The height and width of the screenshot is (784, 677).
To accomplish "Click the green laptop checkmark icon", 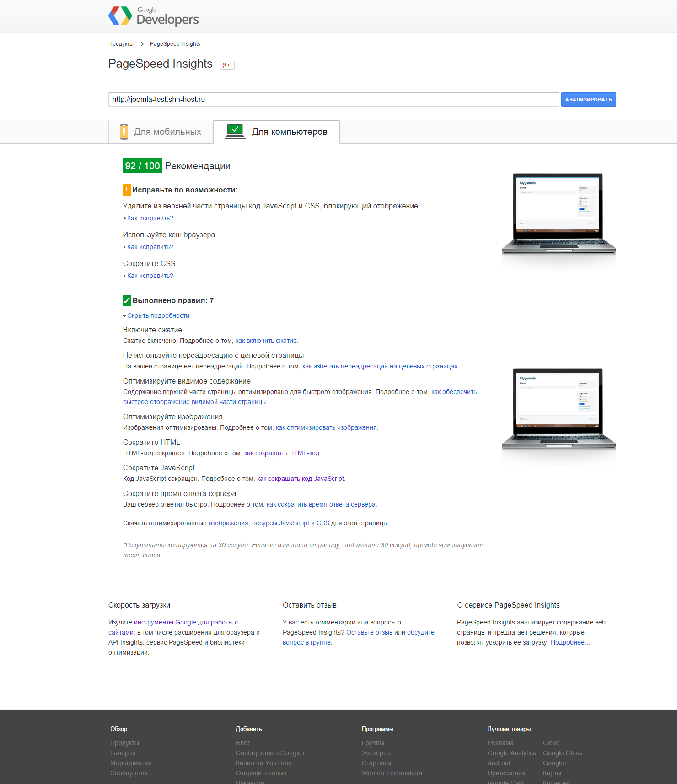I will [x=235, y=131].
